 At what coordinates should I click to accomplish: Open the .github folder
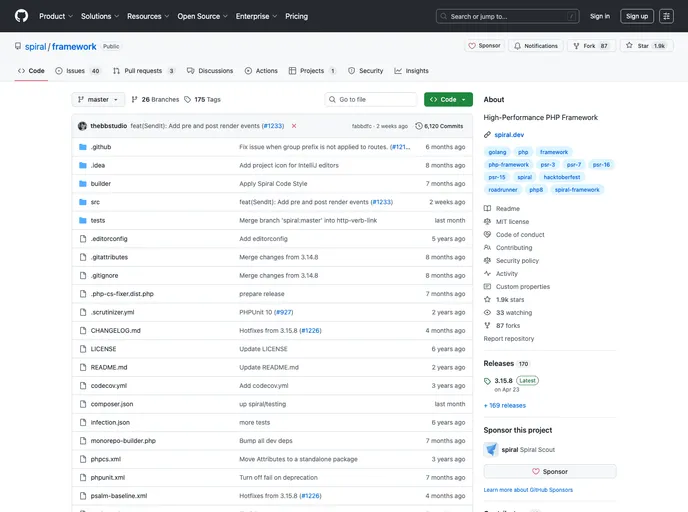101,147
